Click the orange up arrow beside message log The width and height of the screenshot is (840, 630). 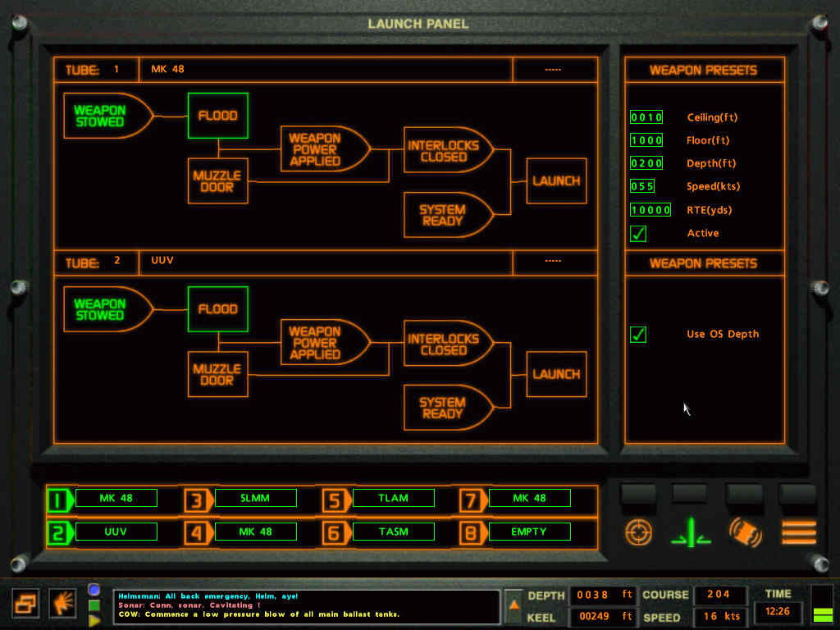tap(514, 605)
